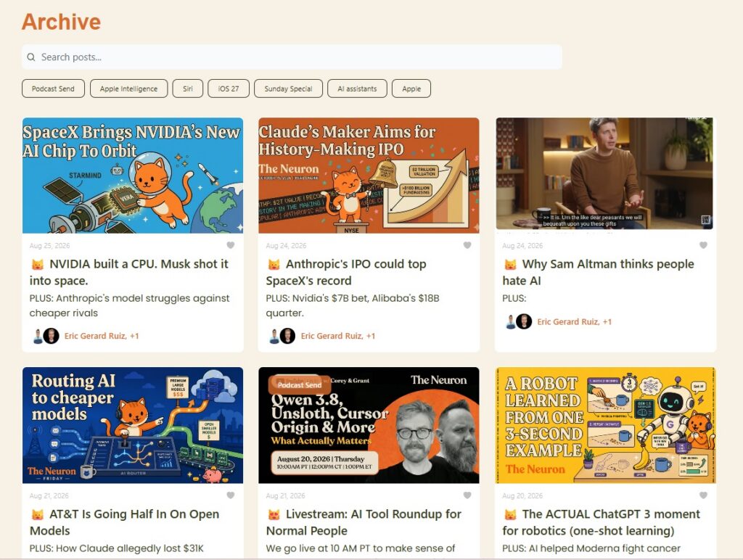Like the AT&T Open Models post

pyautogui.click(x=230, y=495)
